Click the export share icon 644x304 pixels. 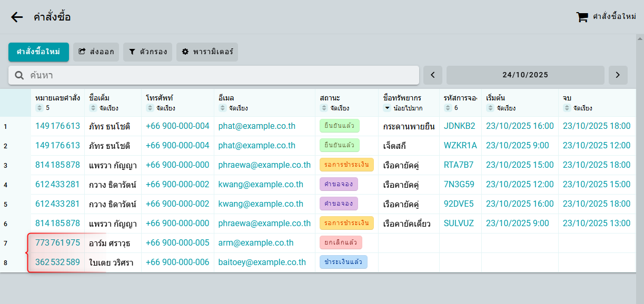(82, 52)
